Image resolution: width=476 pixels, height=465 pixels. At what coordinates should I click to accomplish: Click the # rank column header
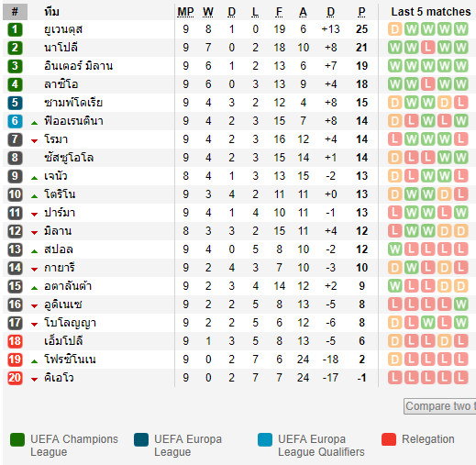click(x=15, y=12)
